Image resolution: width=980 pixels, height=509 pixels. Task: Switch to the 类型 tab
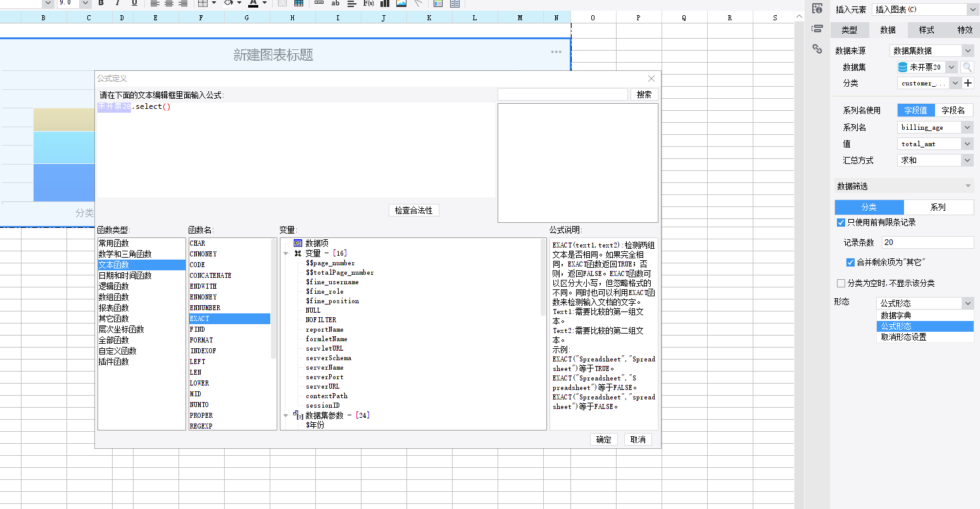(x=849, y=30)
